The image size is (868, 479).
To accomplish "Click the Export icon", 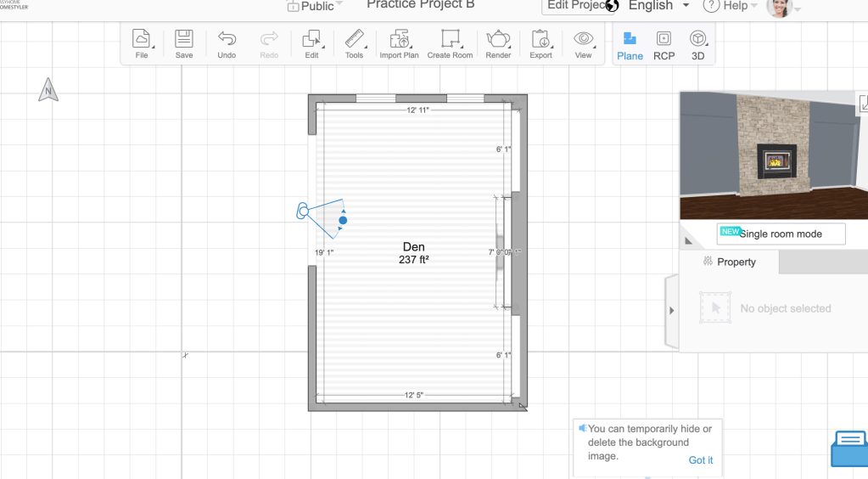I will (x=540, y=43).
